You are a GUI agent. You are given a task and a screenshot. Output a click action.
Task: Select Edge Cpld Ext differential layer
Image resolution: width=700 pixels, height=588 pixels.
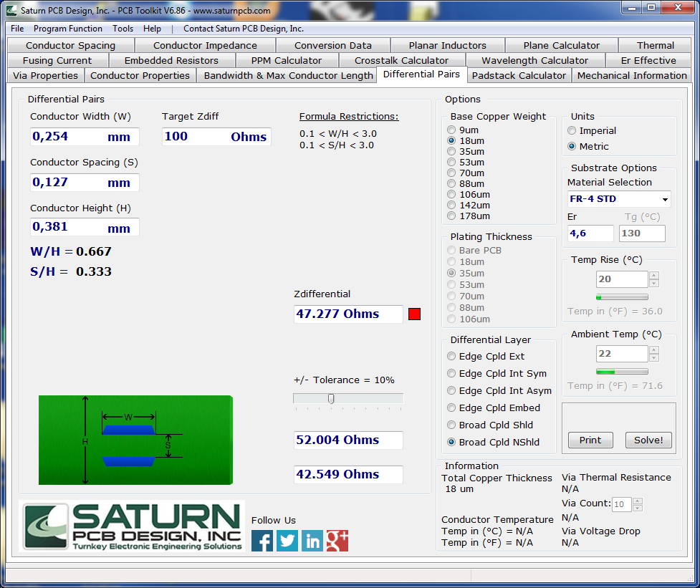tap(451, 357)
